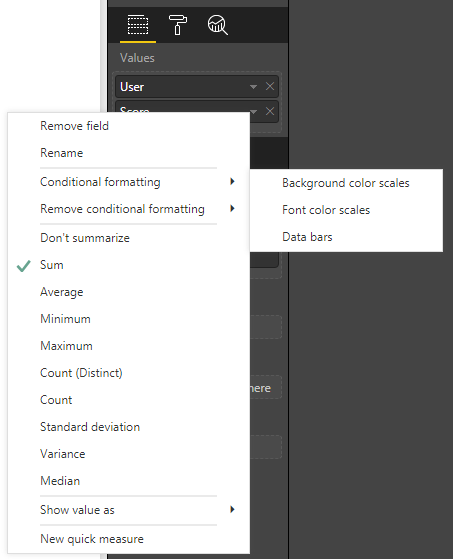Remove the Score field with X

pyautogui.click(x=270, y=111)
